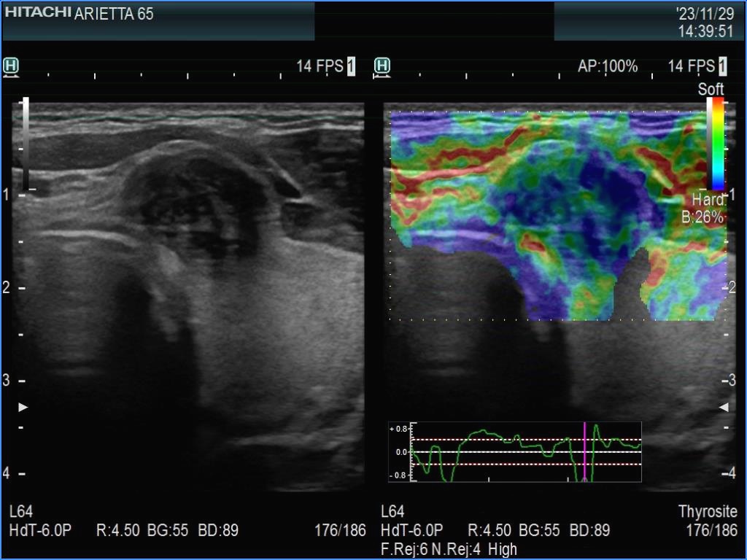
Task: Click the H icon above the elastography pane
Action: 382,66
